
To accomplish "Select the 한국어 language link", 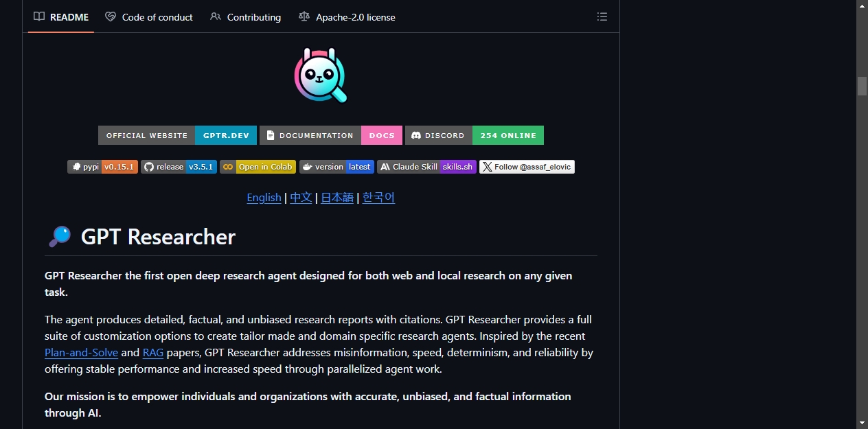I will (378, 198).
